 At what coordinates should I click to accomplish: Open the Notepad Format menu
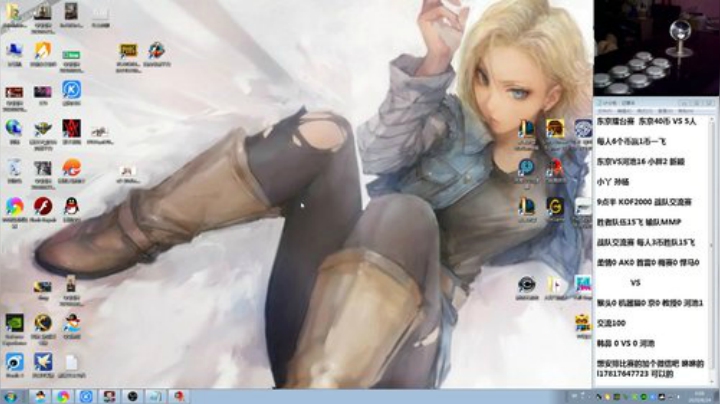click(x=645, y=111)
